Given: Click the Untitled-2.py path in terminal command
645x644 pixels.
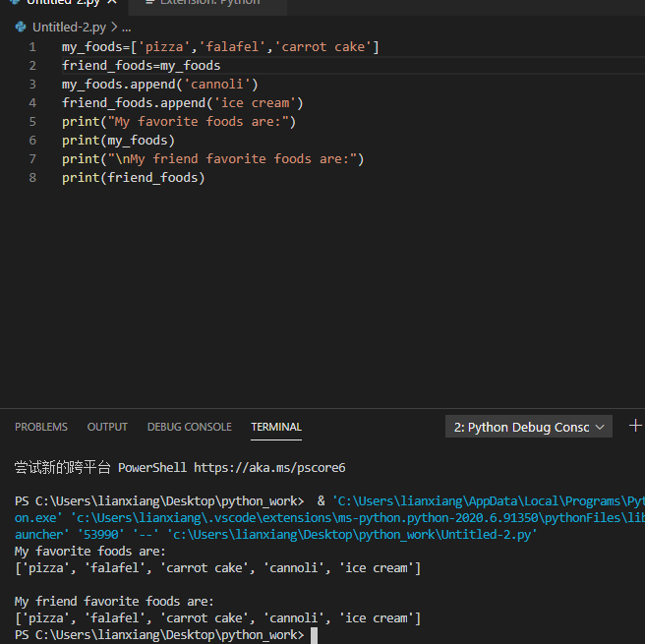Looking at the screenshot, I should tap(352, 535).
